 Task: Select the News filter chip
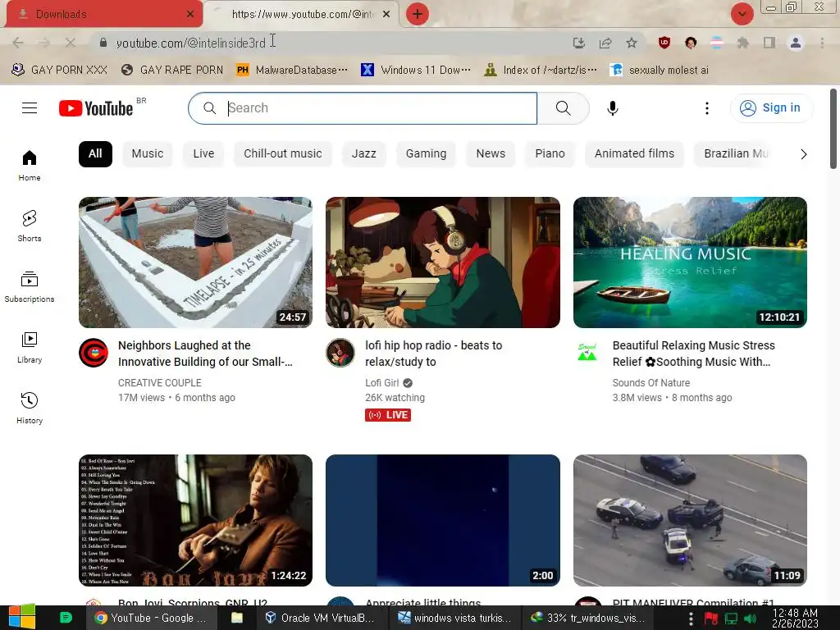pyautogui.click(x=491, y=153)
